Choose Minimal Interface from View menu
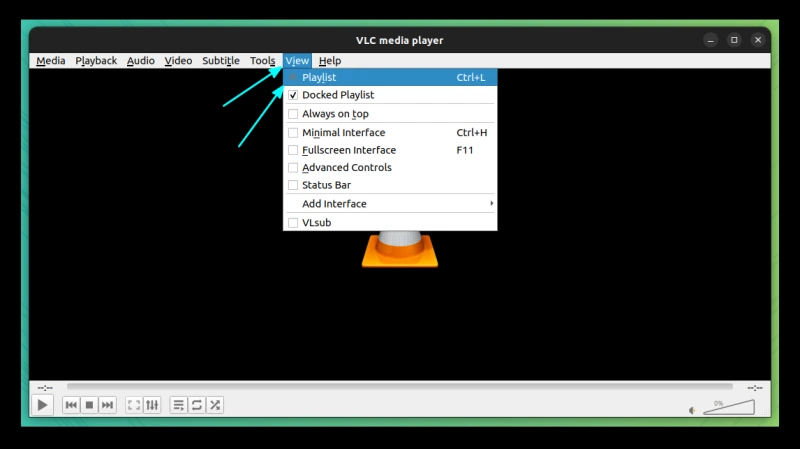Viewport: 800px width, 449px height. (390, 133)
